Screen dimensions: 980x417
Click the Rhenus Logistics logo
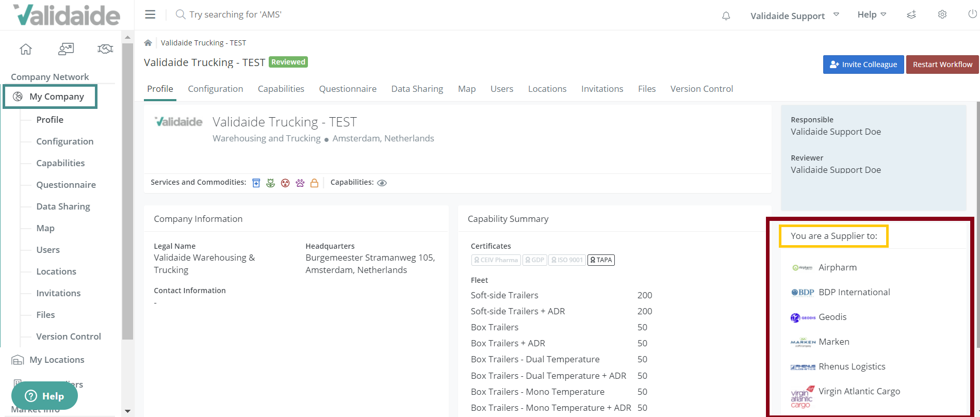803,367
